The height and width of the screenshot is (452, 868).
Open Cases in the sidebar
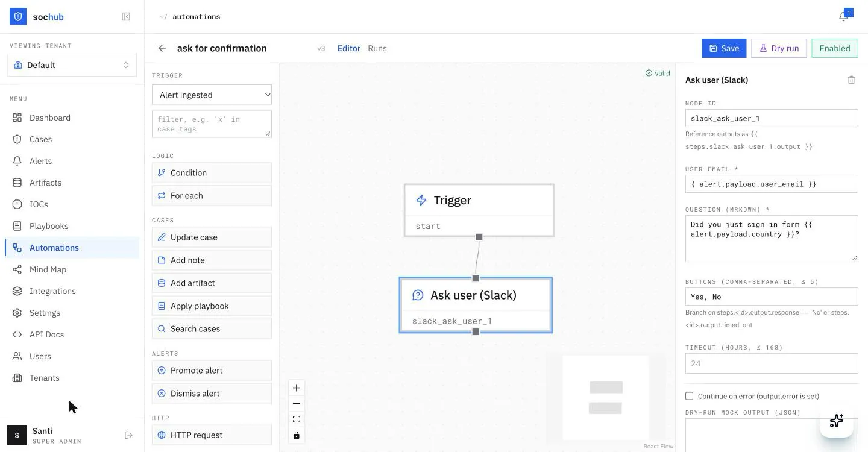click(72, 139)
